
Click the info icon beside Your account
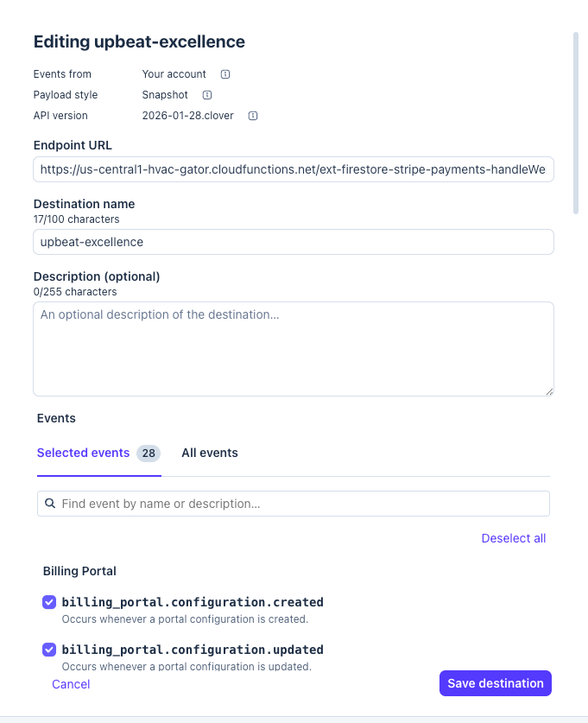pos(225,74)
